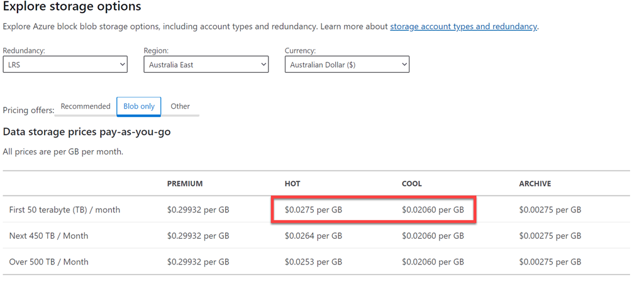Click the COOL column header
This screenshot has height=284, width=644.
point(412,184)
